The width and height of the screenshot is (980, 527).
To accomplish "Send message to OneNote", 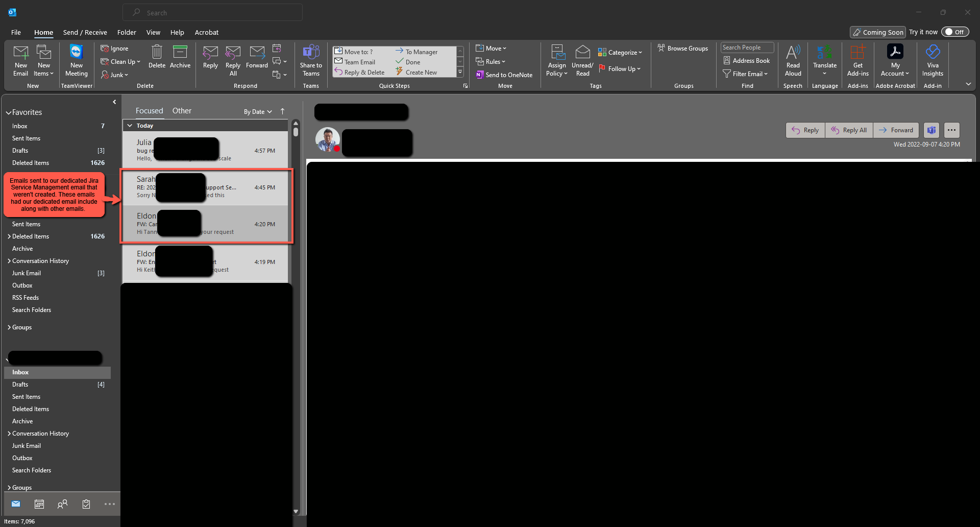I will click(x=504, y=75).
